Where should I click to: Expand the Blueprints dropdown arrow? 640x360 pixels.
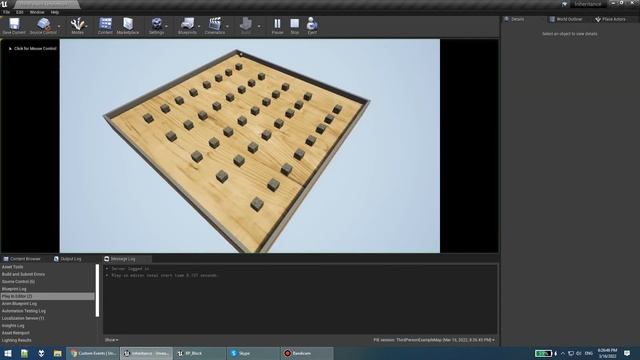pyautogui.click(x=199, y=26)
